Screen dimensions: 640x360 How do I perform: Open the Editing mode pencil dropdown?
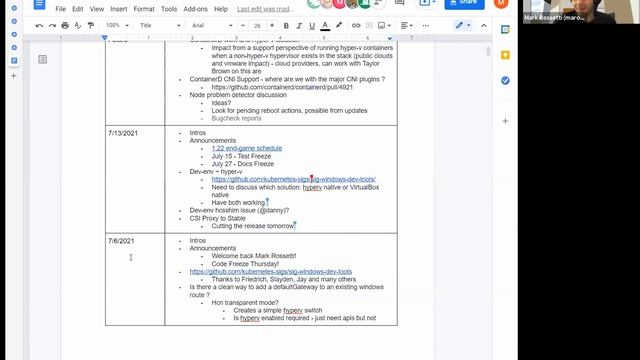click(x=463, y=26)
